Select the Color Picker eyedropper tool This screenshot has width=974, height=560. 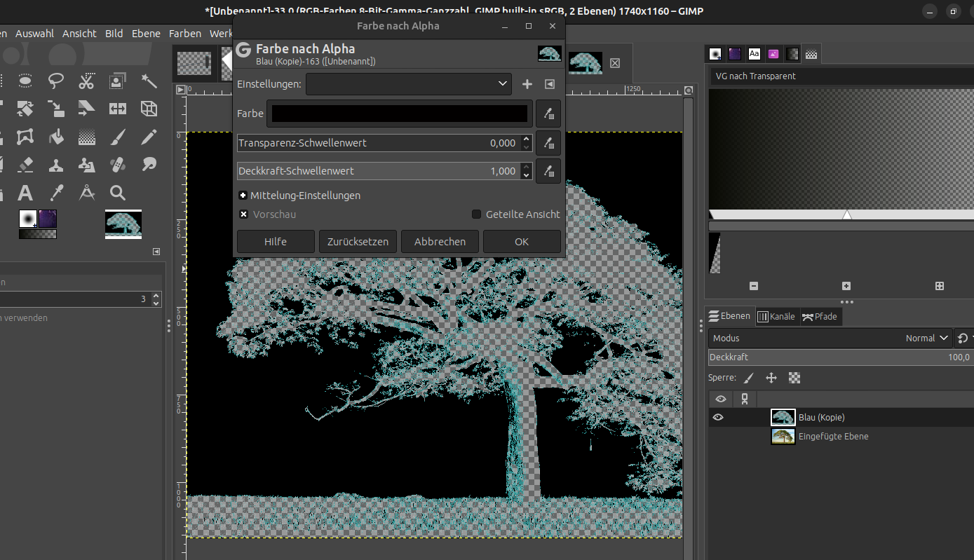pyautogui.click(x=56, y=193)
